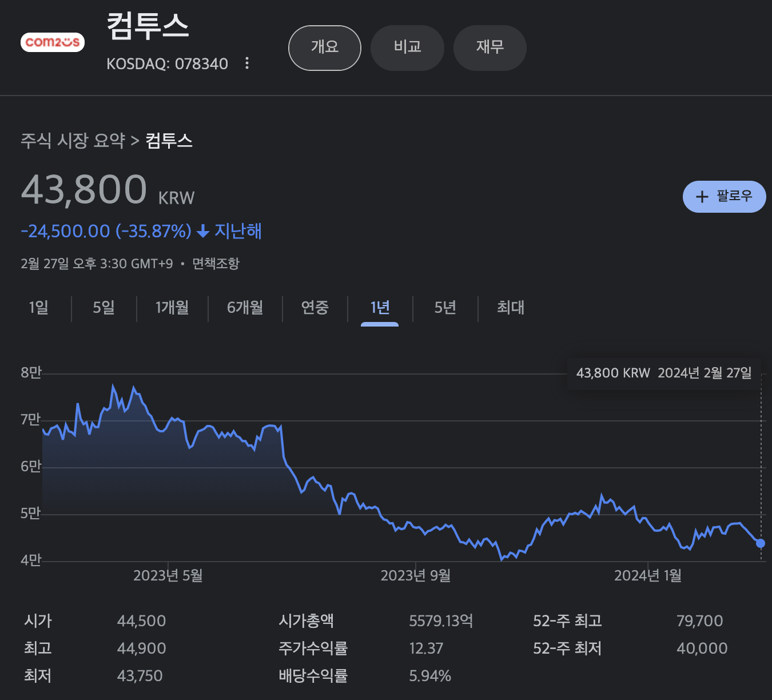Click the plus 팔로우 follow button
Image resolution: width=772 pixels, height=700 pixels.
click(724, 197)
